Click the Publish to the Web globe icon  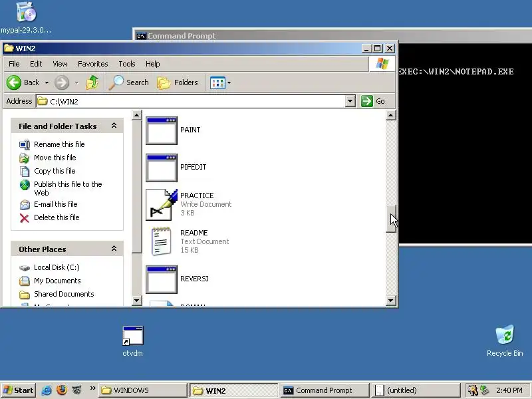25,185
